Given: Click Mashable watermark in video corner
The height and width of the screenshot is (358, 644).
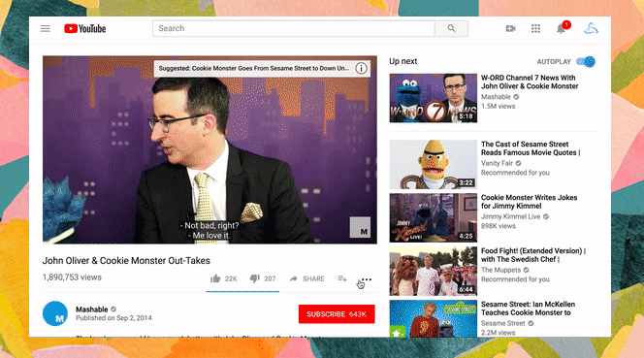Looking at the screenshot, I should (360, 227).
